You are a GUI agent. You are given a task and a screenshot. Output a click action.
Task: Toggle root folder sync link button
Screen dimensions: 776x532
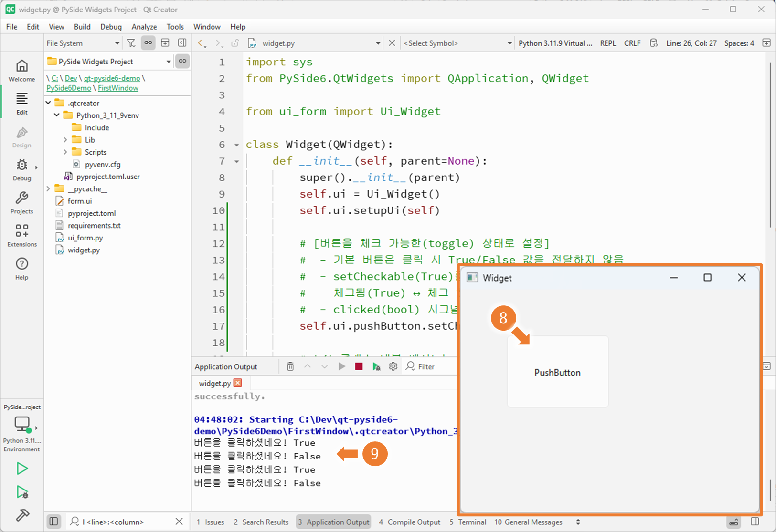182,61
